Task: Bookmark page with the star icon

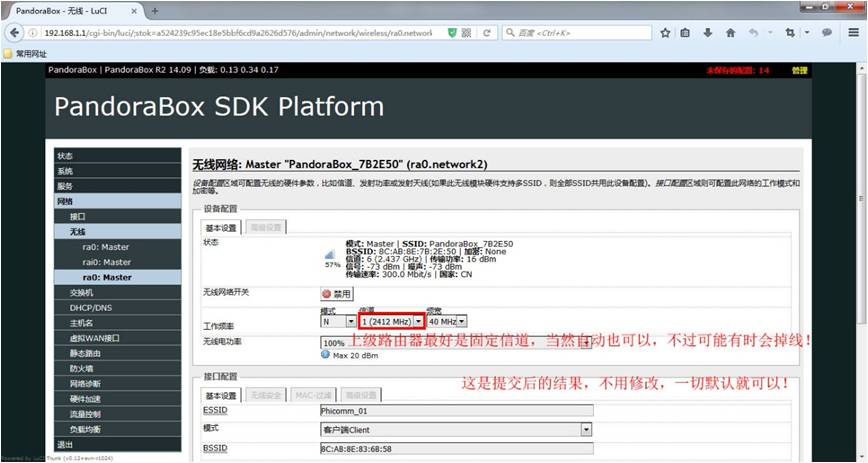Action: pyautogui.click(x=665, y=33)
